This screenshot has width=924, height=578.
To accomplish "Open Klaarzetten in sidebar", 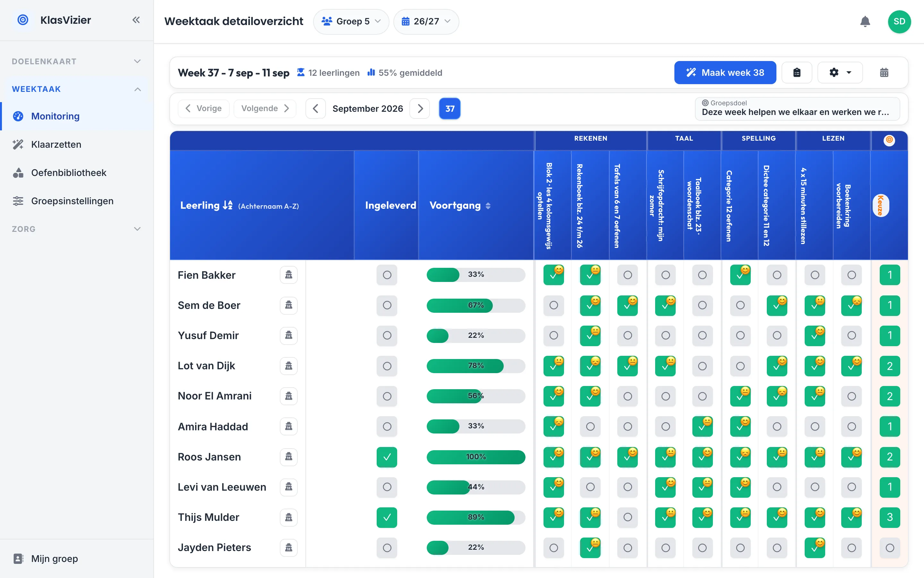I will (x=77, y=144).
